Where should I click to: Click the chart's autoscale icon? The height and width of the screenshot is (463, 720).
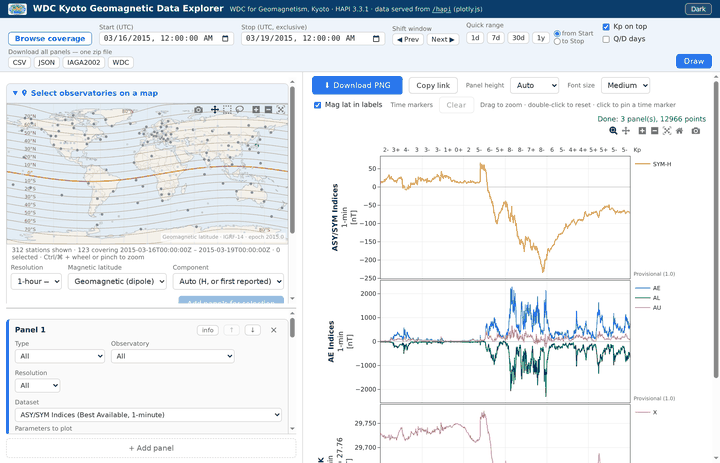point(667,131)
